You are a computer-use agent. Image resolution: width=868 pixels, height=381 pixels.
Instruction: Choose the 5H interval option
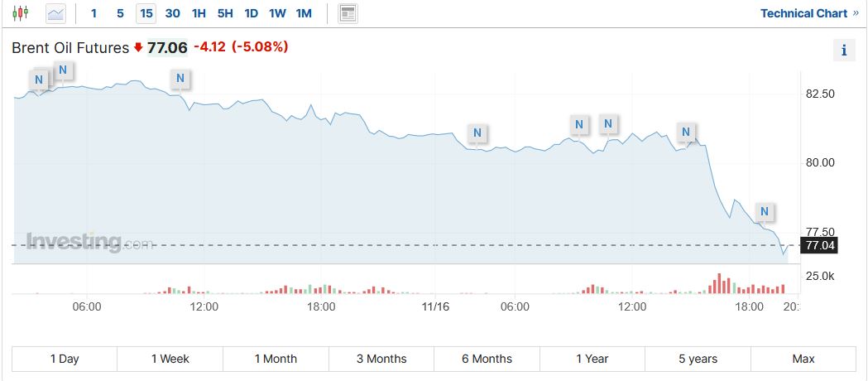(x=225, y=13)
